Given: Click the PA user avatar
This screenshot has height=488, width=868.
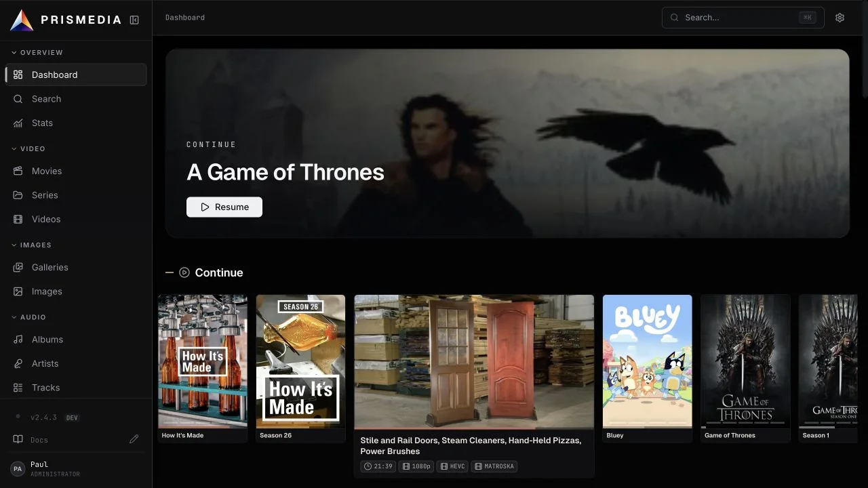Looking at the screenshot, I should (18, 469).
